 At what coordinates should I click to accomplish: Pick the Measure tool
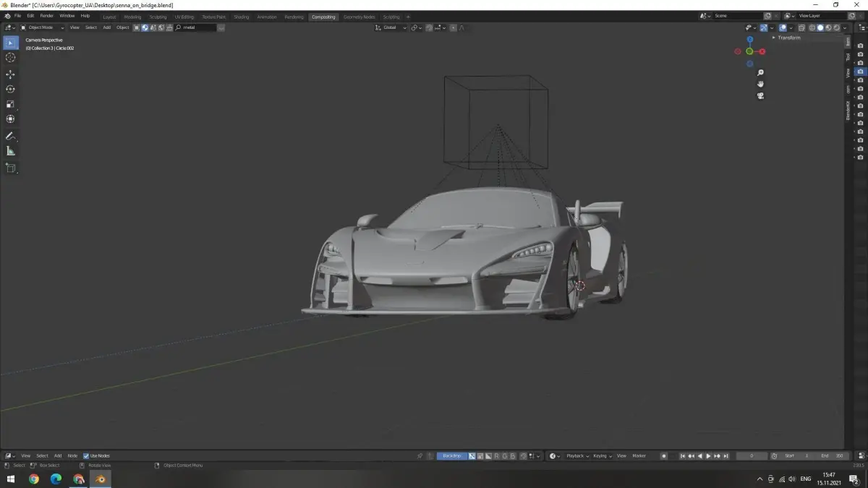[x=10, y=151]
